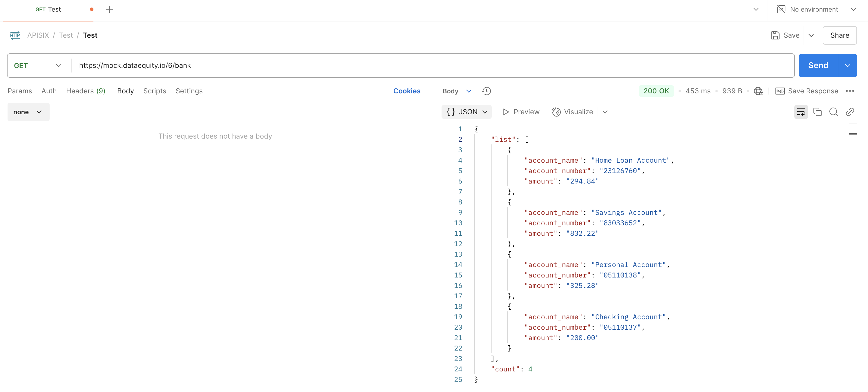Open the Save options chevron
This screenshot has width=868, height=392.
811,35
